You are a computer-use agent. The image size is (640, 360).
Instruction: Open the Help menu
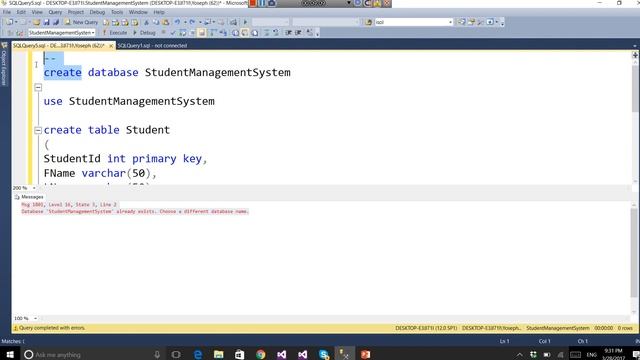point(159,12)
